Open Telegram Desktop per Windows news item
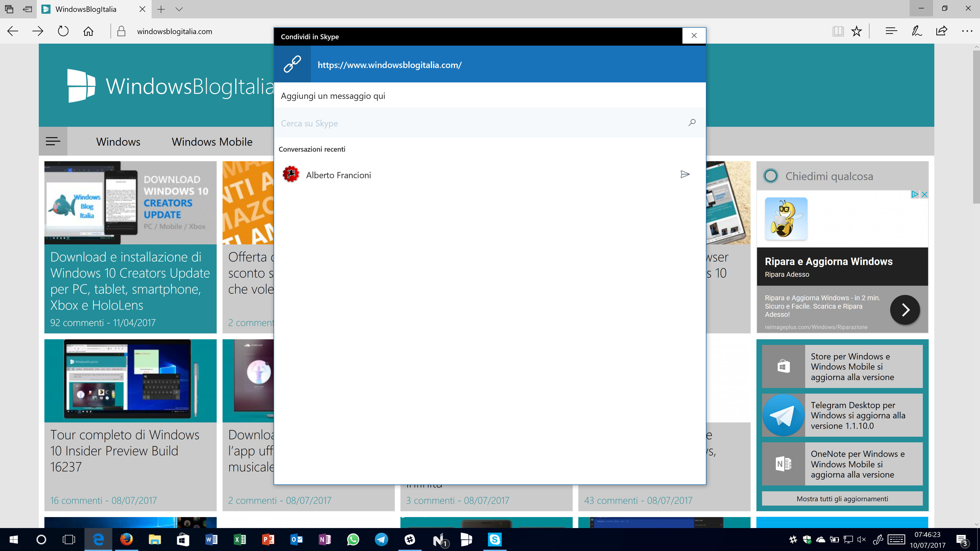 (x=842, y=415)
